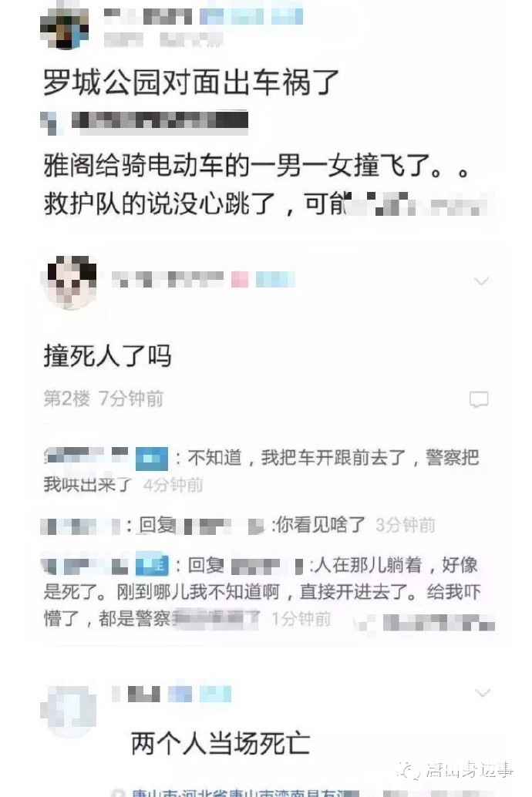Expand chevron menu on 两个人当场死亡 post

pos(482,693)
